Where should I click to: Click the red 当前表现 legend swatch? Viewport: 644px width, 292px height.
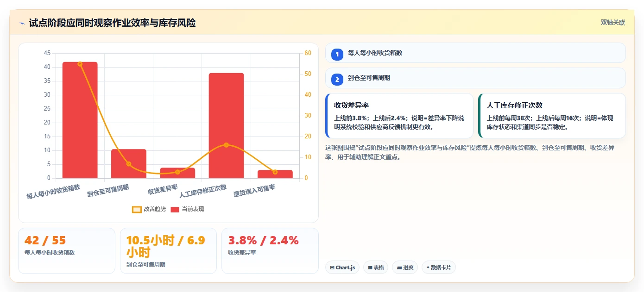coord(175,209)
